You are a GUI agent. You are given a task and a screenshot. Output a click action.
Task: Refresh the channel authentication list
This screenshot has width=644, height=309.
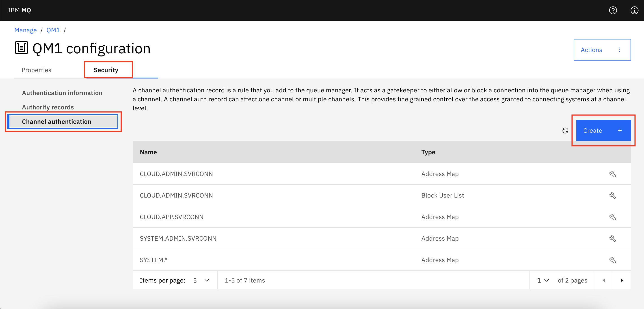click(x=565, y=131)
